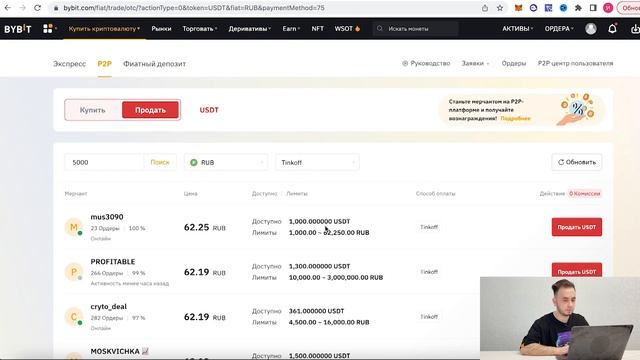Viewport: 640px width, 360px height.
Task: Click merchant name PROFITABLE
Action: click(x=113, y=262)
